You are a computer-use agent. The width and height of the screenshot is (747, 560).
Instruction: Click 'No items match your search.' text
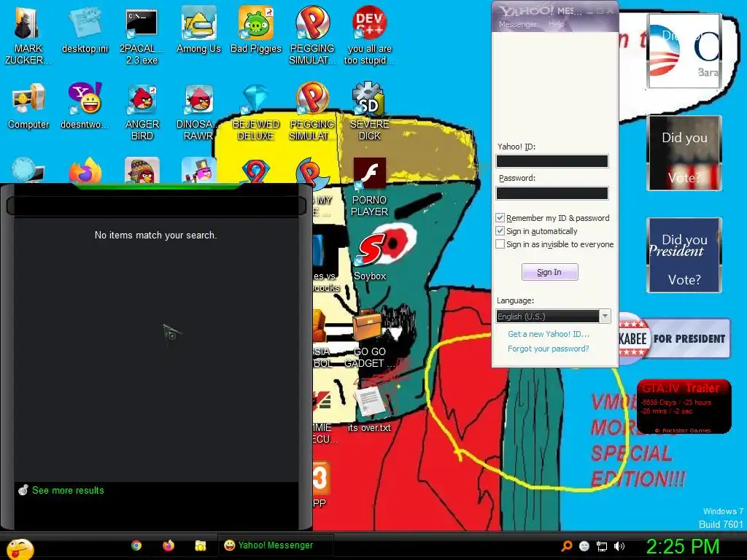[156, 235]
